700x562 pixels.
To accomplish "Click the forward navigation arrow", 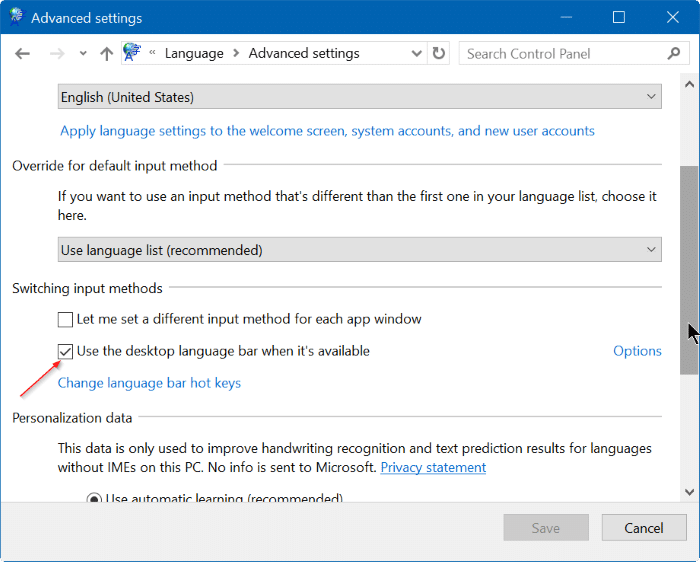I will coord(57,54).
